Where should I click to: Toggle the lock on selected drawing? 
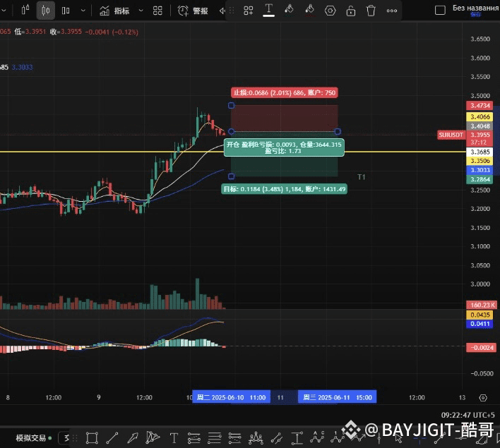click(x=351, y=11)
